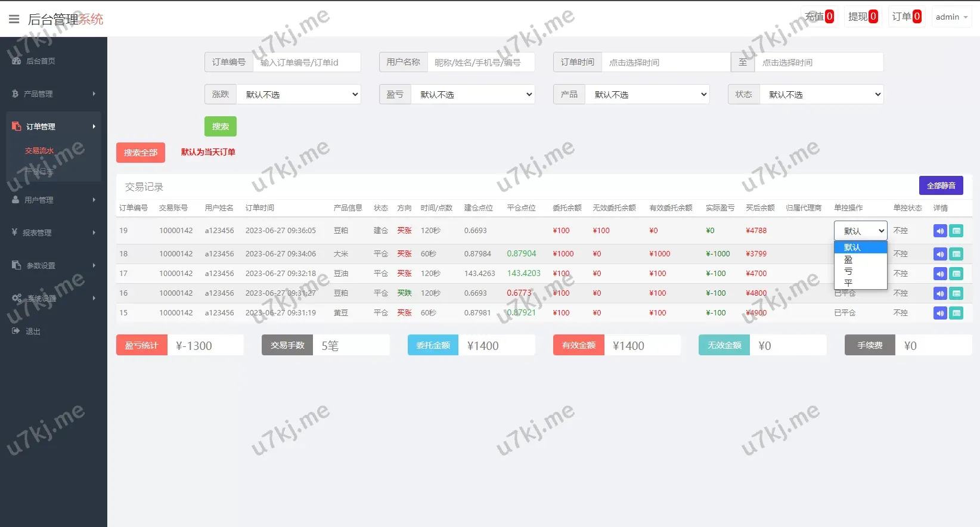Click the green 搜索 button
980x527 pixels.
[221, 126]
